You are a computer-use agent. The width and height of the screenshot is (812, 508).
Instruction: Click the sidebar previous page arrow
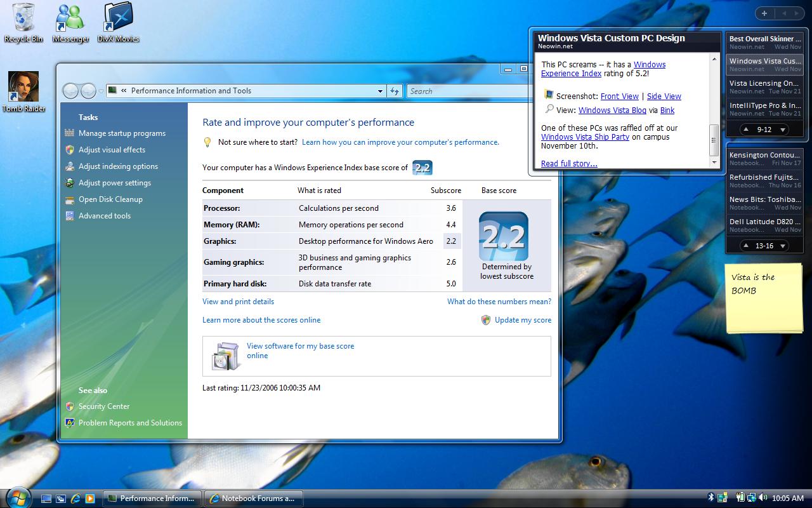click(x=783, y=13)
